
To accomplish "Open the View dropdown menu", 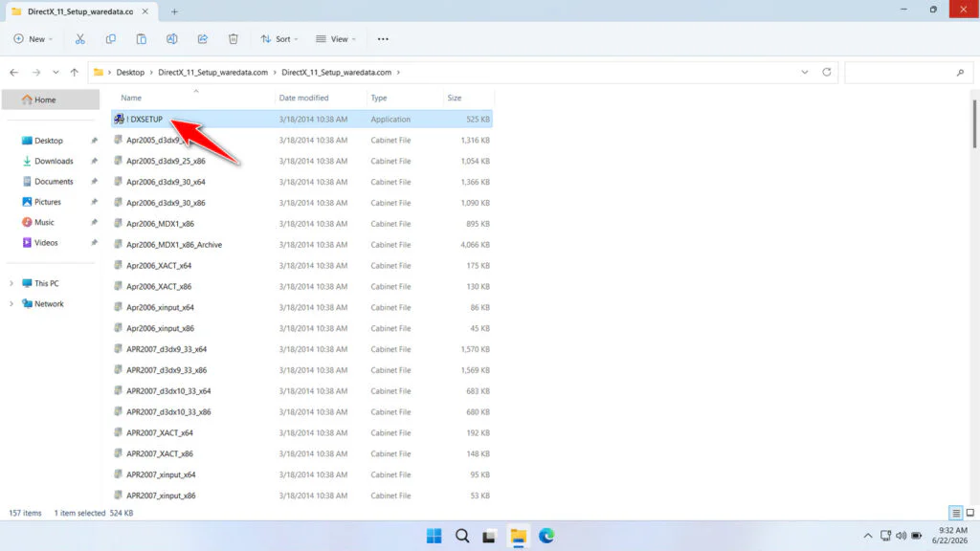I will click(336, 38).
